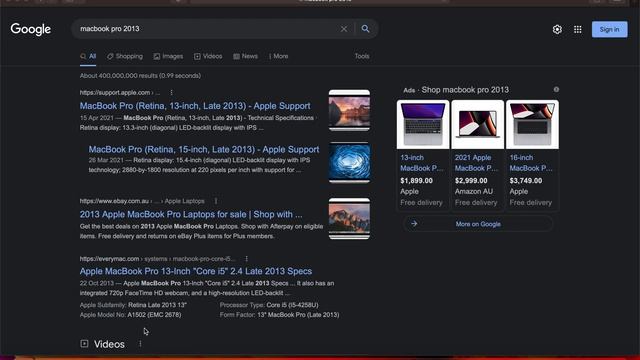Viewport: 640px width, 360px height.
Task: Click the $1,899.00 price
Action: (416, 180)
